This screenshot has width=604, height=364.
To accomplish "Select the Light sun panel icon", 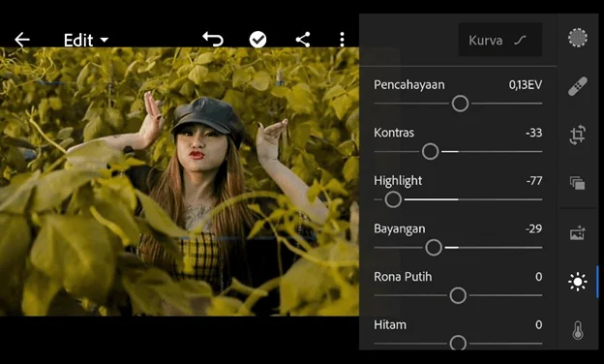I will (x=578, y=282).
